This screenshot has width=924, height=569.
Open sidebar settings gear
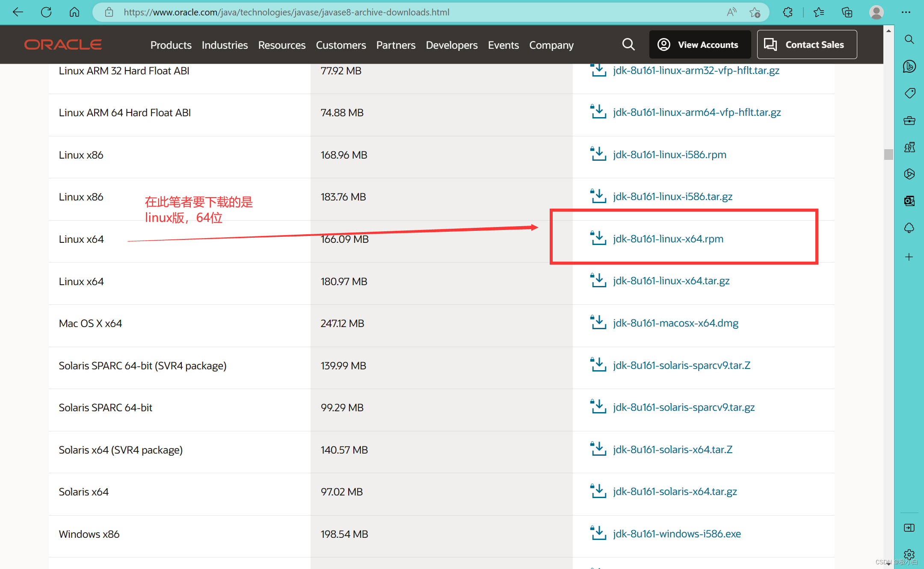[909, 554]
